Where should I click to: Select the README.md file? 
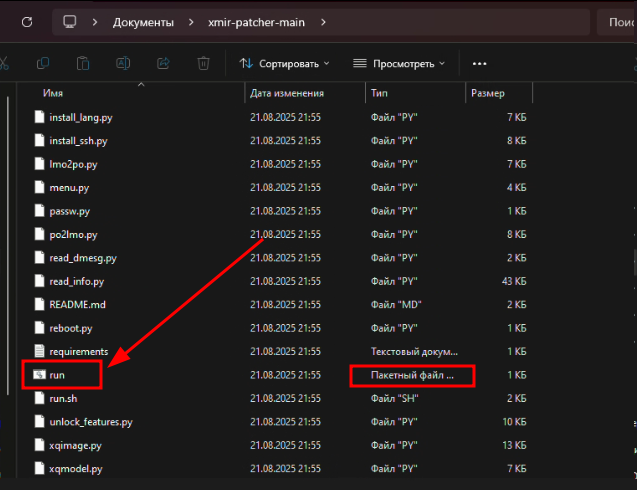click(x=76, y=304)
